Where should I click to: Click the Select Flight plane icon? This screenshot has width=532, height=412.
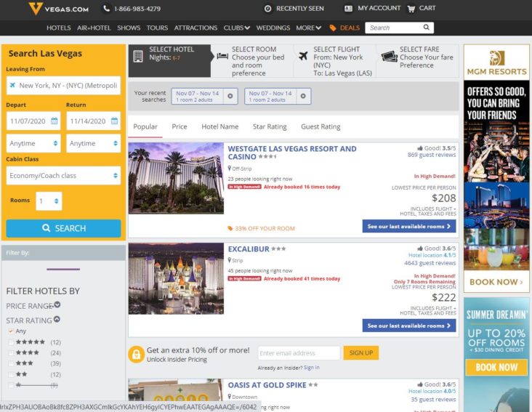(x=303, y=56)
